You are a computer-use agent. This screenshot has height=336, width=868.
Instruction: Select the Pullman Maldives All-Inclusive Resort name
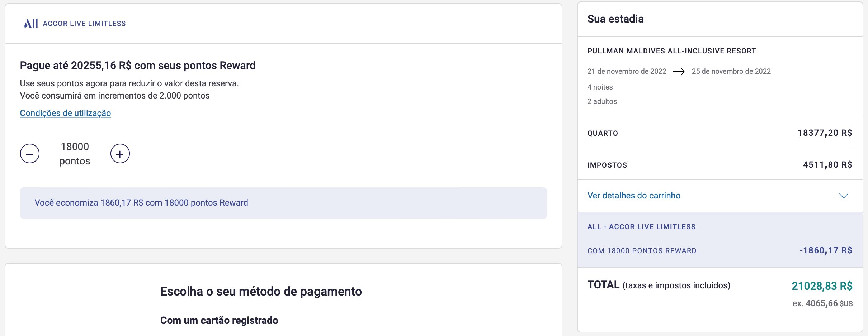671,51
